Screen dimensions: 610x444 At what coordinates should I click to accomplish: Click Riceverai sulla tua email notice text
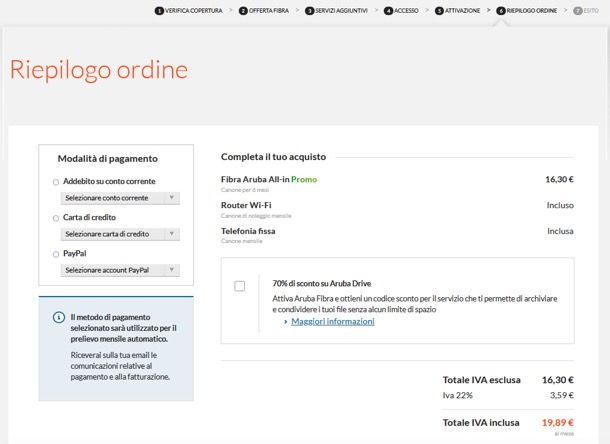coord(120,366)
